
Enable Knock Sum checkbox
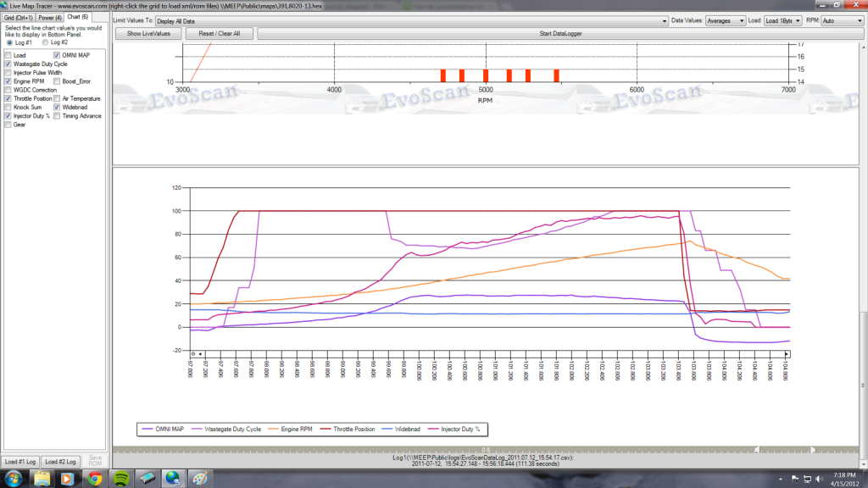click(x=8, y=108)
